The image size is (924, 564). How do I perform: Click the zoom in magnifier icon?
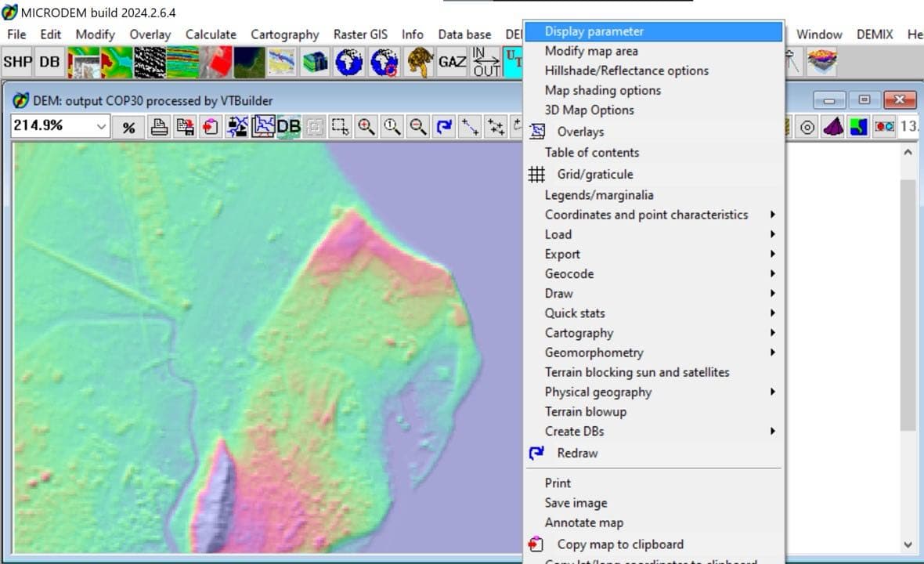[x=366, y=127]
